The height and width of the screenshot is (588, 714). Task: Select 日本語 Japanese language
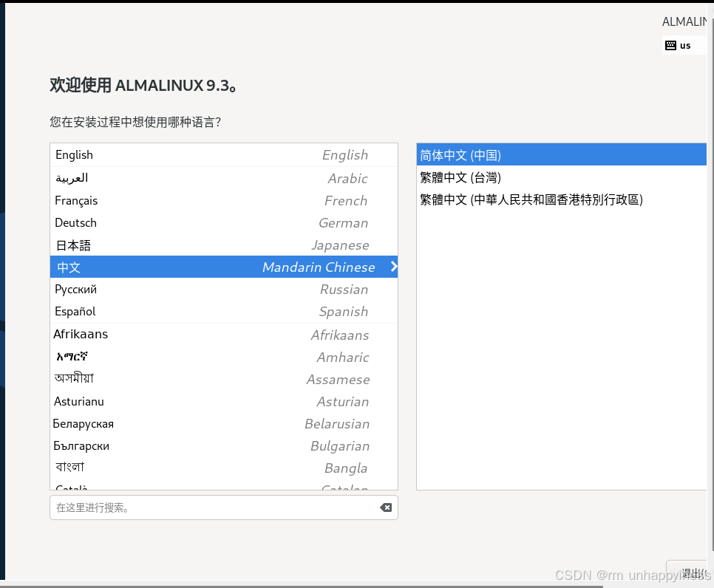(x=223, y=245)
